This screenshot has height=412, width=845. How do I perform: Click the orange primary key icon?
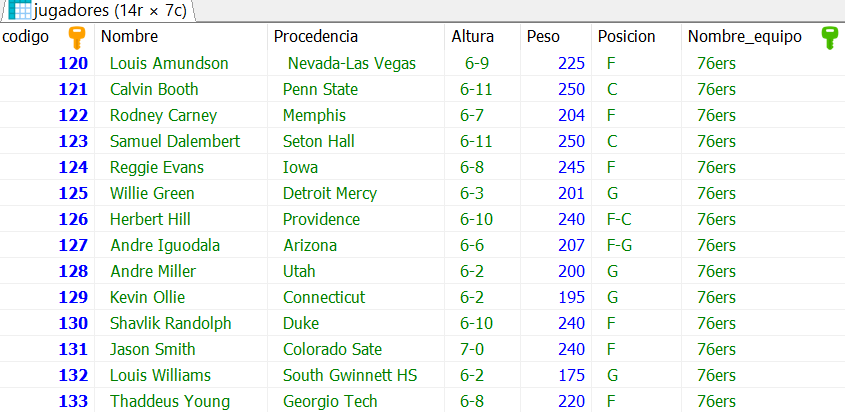(77, 38)
